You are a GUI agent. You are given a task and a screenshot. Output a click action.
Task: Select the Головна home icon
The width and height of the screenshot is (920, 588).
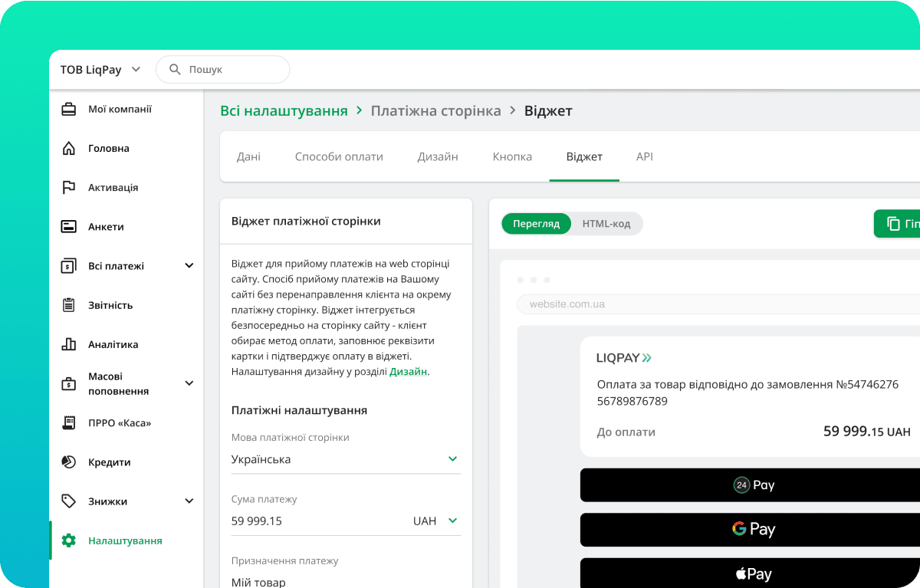pos(69,148)
